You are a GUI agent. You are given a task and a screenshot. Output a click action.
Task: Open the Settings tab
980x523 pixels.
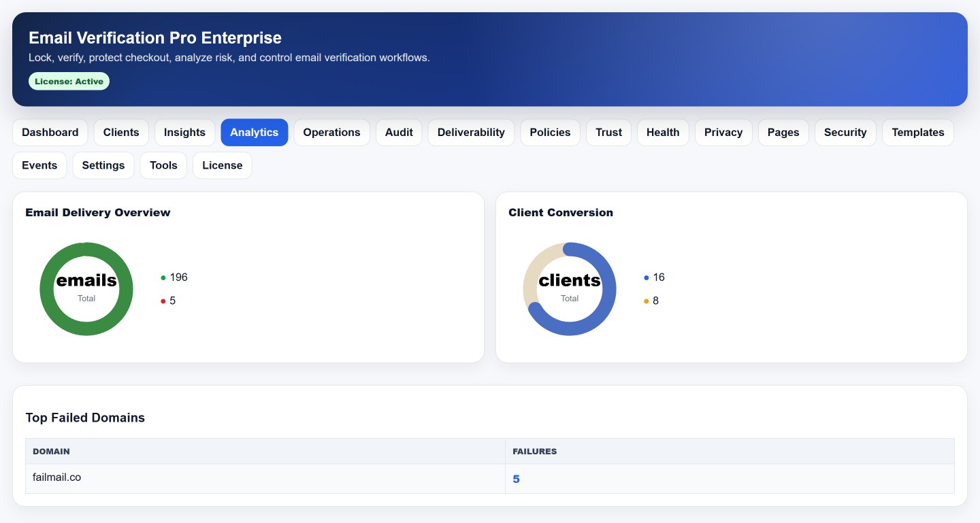(103, 165)
